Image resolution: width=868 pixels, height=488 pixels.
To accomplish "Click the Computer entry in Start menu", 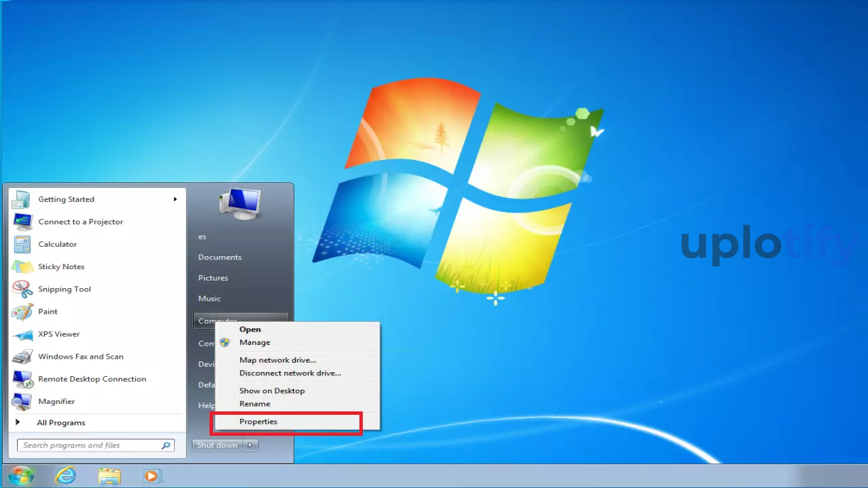I will click(x=241, y=321).
